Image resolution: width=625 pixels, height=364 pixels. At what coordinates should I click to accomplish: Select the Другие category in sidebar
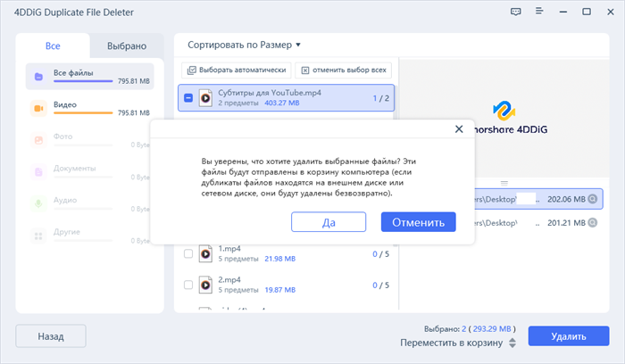coord(89,236)
